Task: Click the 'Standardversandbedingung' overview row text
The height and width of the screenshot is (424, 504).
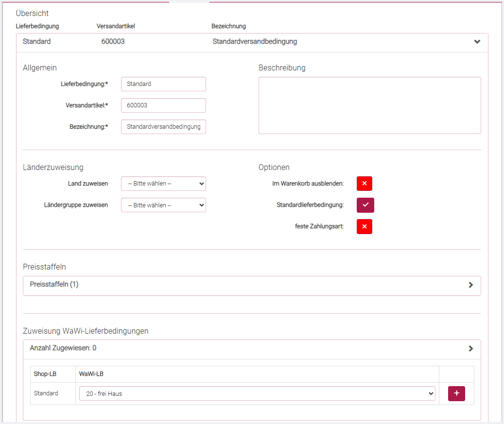Action: tap(255, 42)
